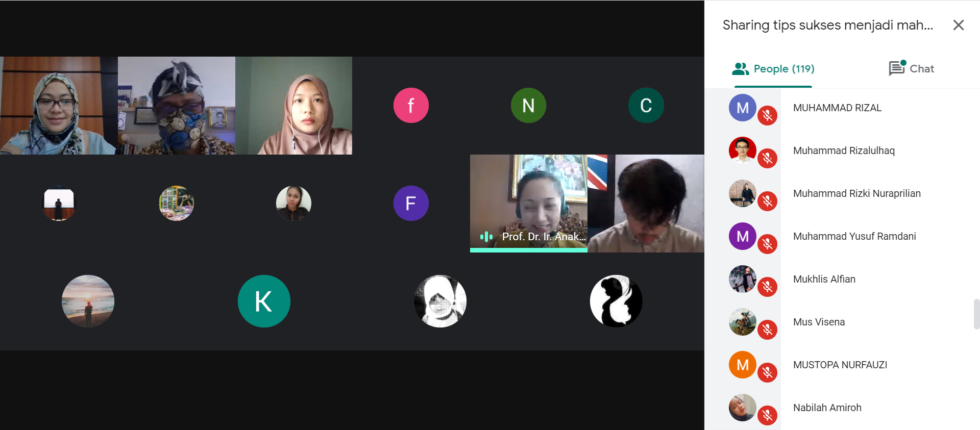Close the side panel with the X icon
Image resolution: width=980 pixels, height=430 pixels.
[x=958, y=25]
